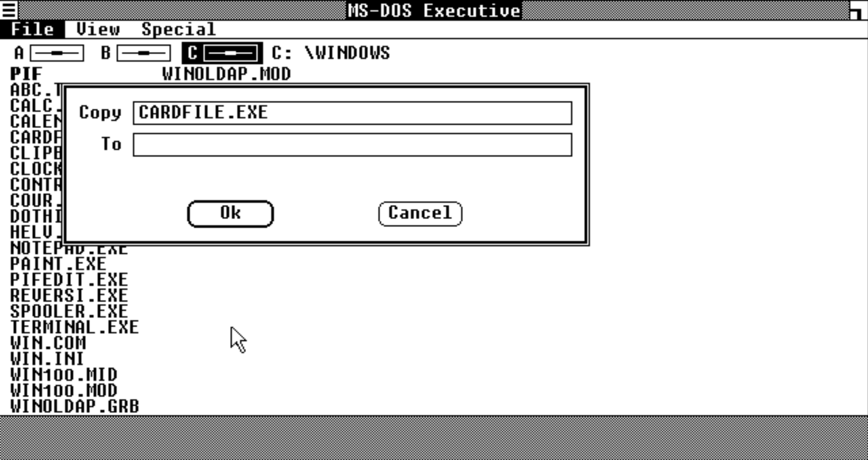The height and width of the screenshot is (460, 868).
Task: Select TERMINAL.EXE in the file list
Action: pyautogui.click(x=75, y=327)
